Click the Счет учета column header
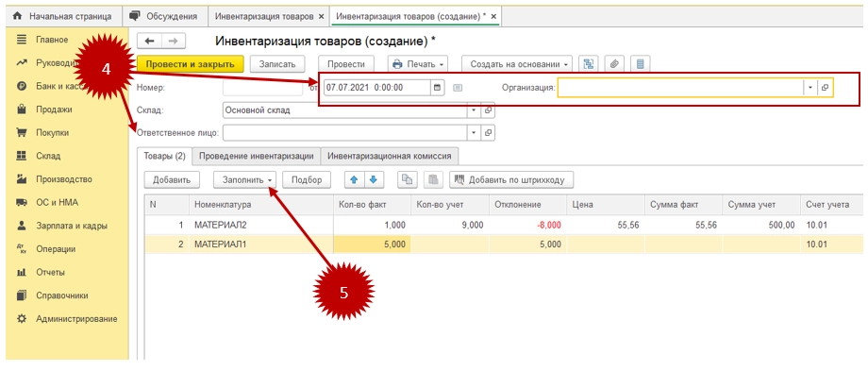The image size is (868, 371). tap(832, 204)
